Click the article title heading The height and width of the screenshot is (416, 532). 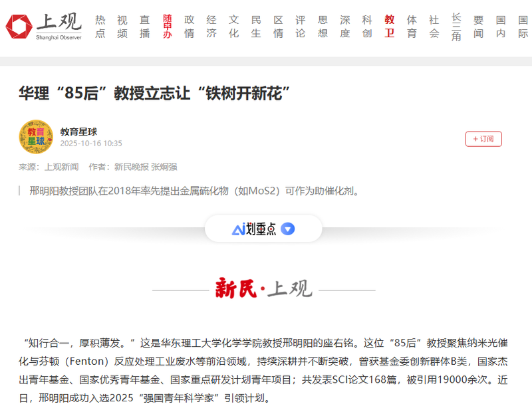[156, 93]
